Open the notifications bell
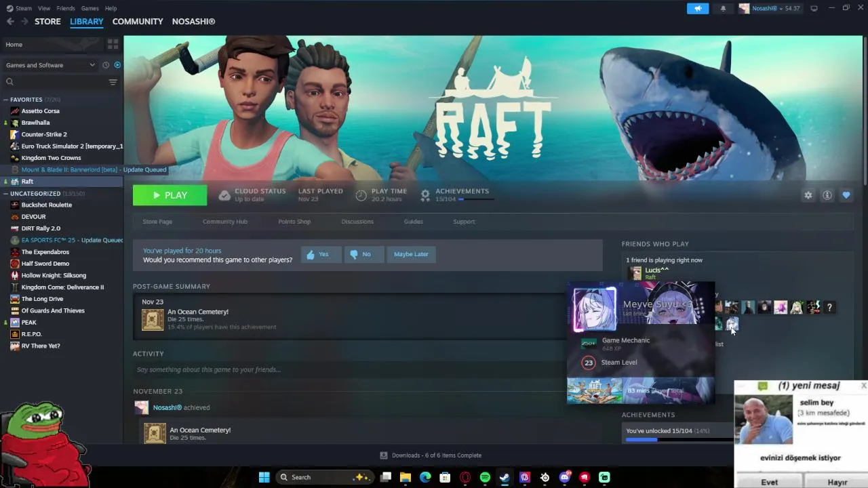 tap(723, 8)
